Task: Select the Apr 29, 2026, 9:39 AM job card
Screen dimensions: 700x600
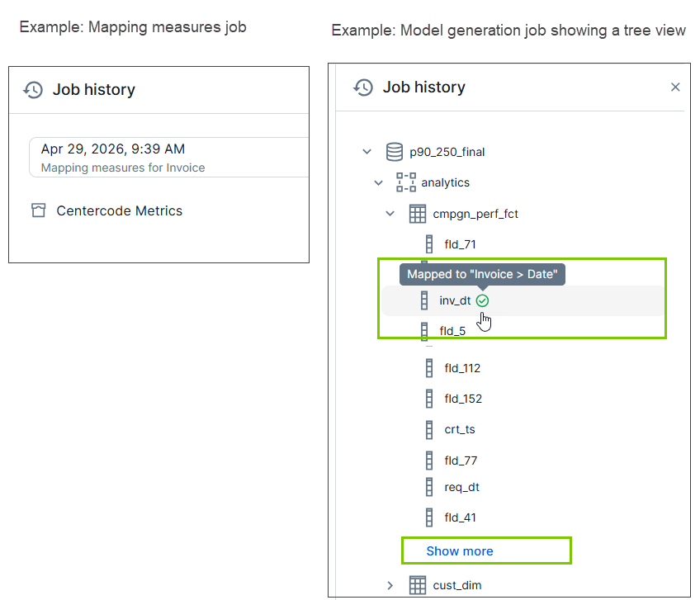Action: click(168, 157)
